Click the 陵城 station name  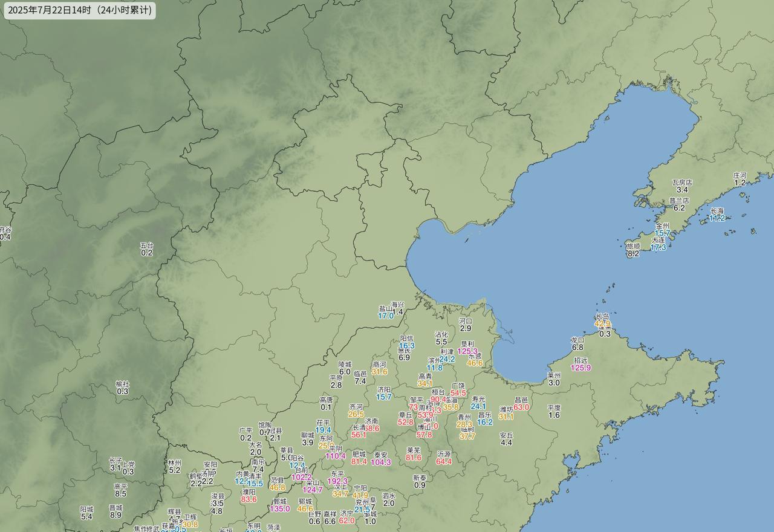pos(345,365)
